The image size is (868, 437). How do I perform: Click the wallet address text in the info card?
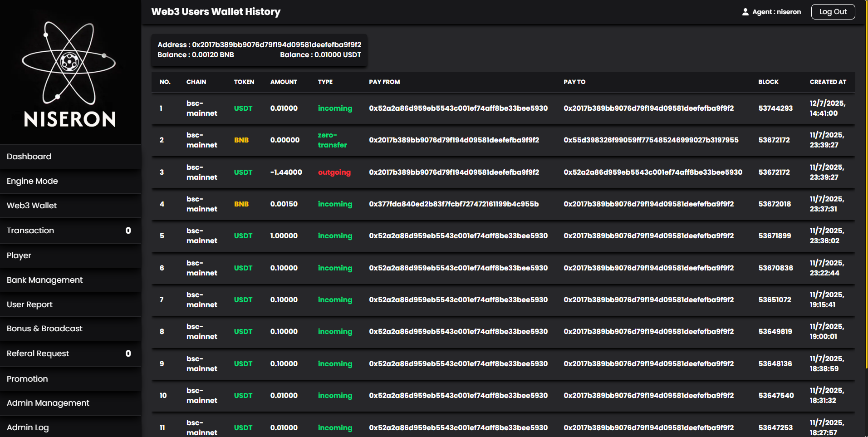tap(259, 44)
